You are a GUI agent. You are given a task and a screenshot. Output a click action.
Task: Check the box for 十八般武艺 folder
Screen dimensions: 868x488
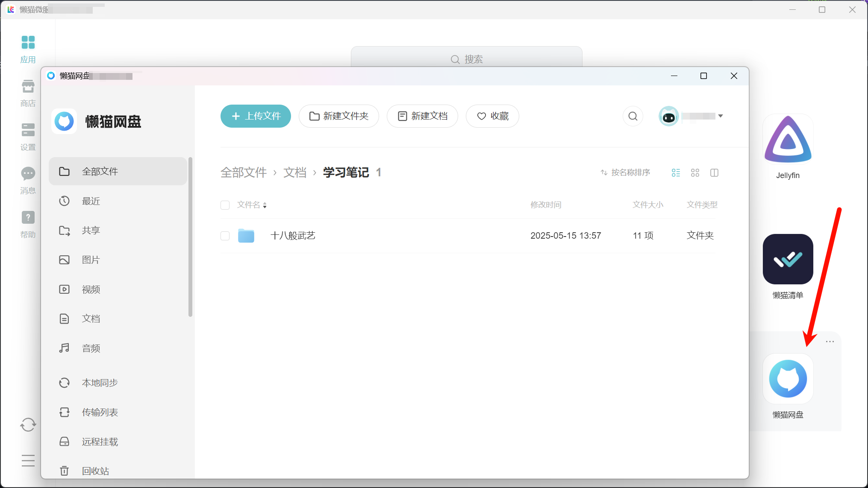coord(225,236)
